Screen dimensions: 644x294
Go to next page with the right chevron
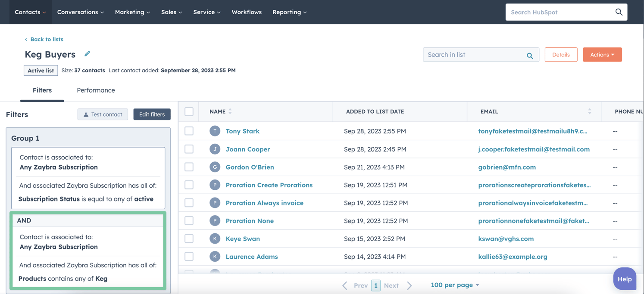pyautogui.click(x=409, y=285)
